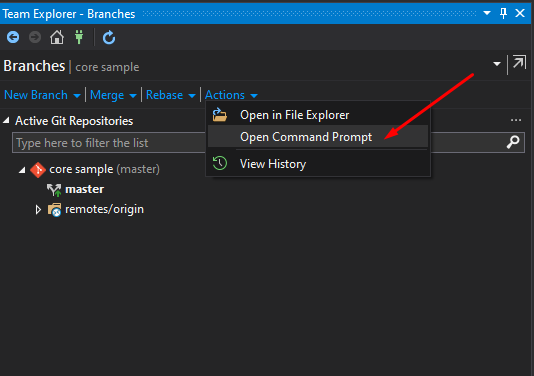The height and width of the screenshot is (376, 534).
Task: Close the Team Explorer panel
Action: point(520,13)
